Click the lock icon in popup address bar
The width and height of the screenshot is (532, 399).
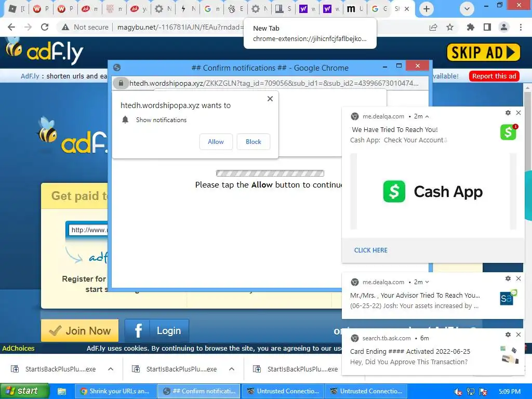121,83
